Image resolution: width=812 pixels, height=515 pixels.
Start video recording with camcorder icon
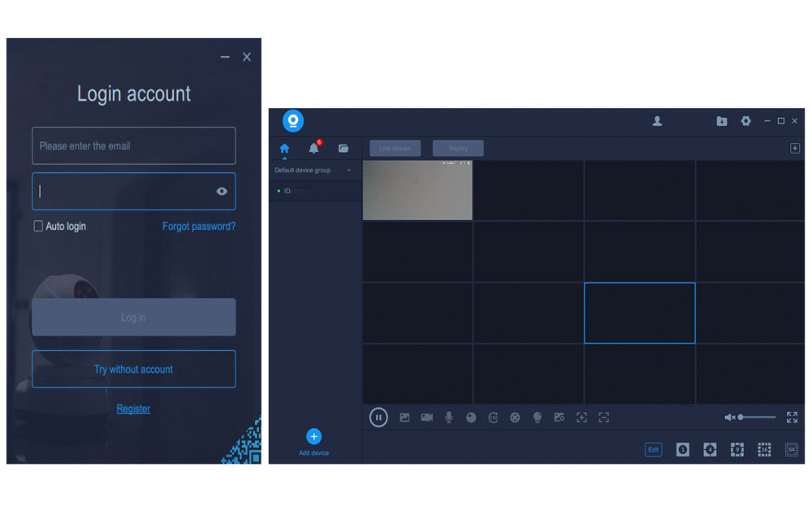coord(426,418)
